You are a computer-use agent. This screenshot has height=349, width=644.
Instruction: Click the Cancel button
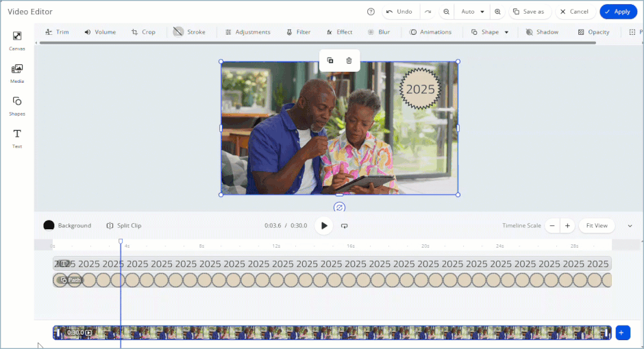575,12
